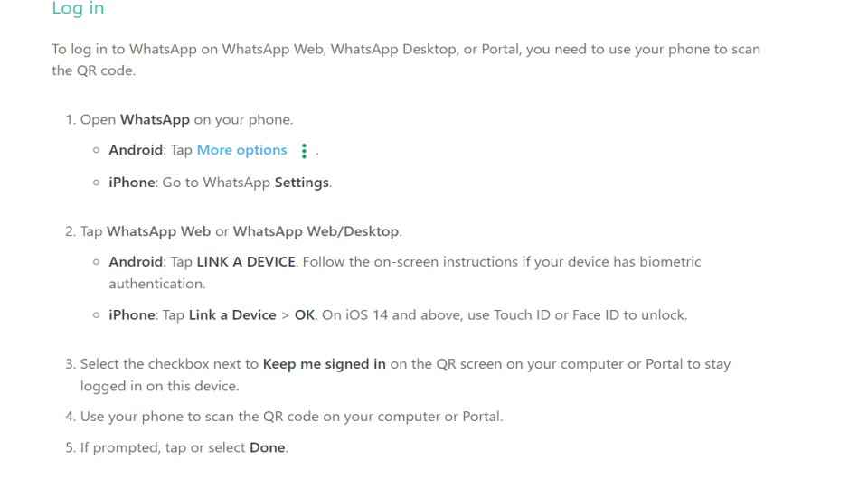Click the bold WhatsApp Web text in step 2

coord(159,231)
